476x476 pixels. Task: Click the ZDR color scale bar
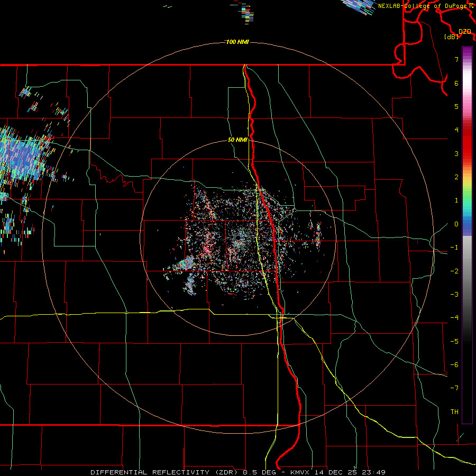pyautogui.click(x=467, y=235)
